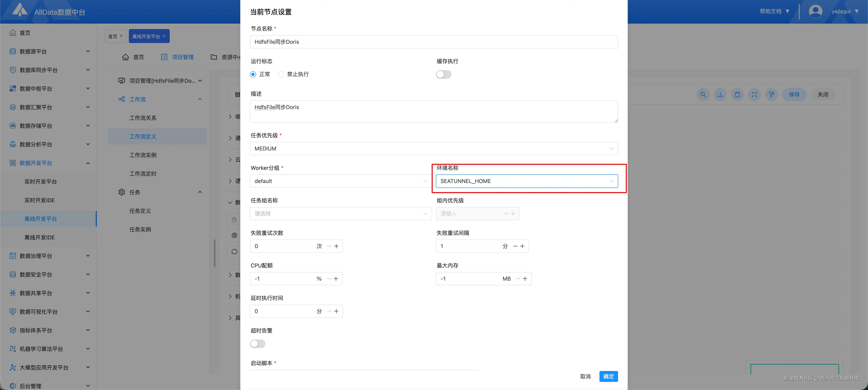Enable the 缓存执行 cache execution switch
This screenshot has height=390, width=868.
(x=443, y=74)
